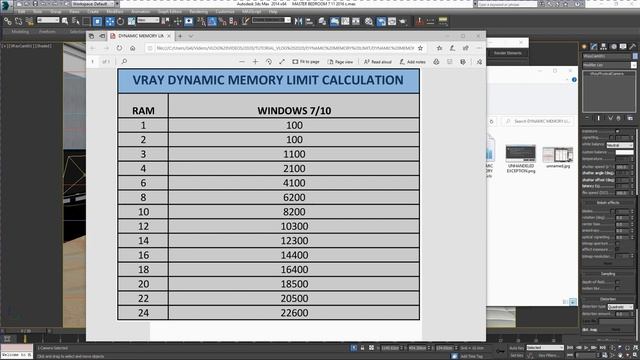Click the Unlink Selection tool
The width and height of the screenshot is (640, 360).
18,21
